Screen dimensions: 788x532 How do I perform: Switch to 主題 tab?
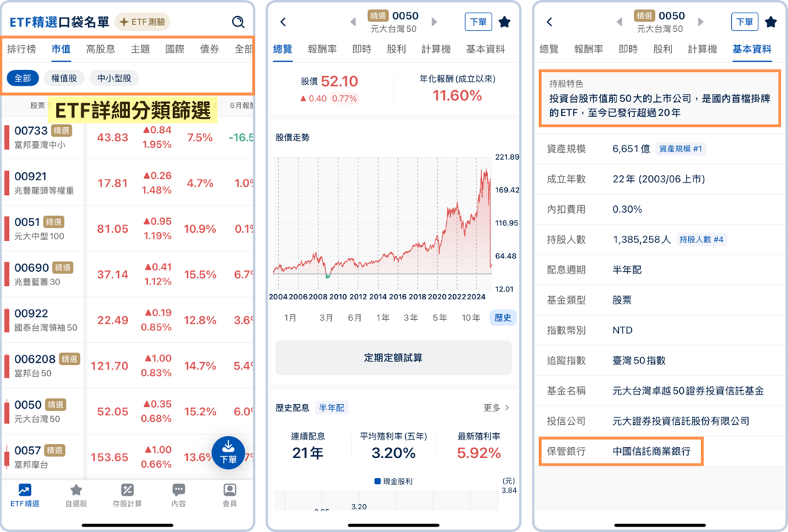[140, 49]
